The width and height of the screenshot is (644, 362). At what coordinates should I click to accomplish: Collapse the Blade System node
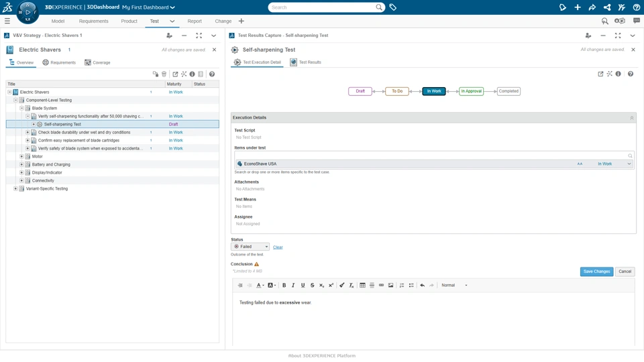point(21,108)
